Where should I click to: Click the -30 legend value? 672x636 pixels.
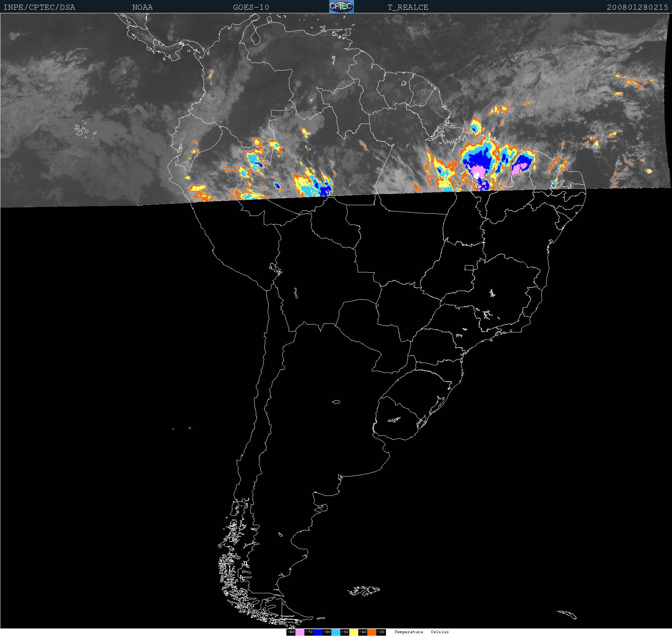point(381,632)
